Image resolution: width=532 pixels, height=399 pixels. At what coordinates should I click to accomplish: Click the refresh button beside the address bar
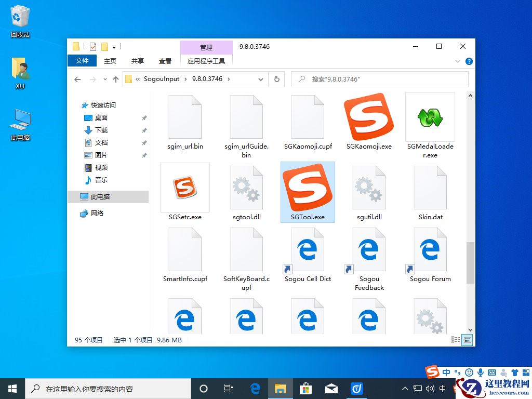click(277, 79)
